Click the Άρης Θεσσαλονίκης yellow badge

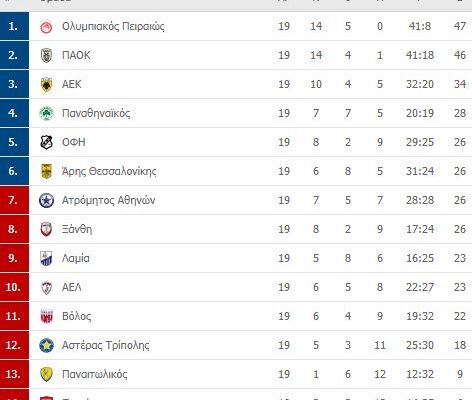click(46, 171)
